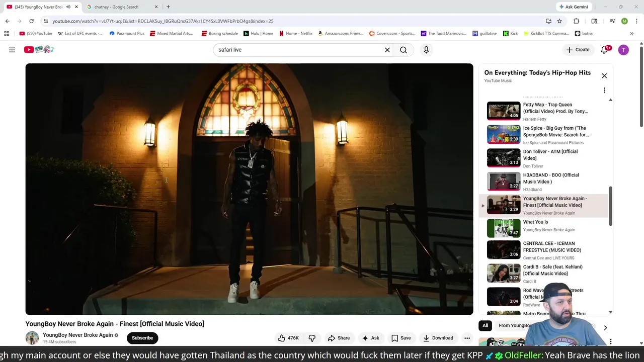The height and width of the screenshot is (362, 644).
Task: Open the YoungBoy Never Broke Again channel name
Action: pyautogui.click(x=77, y=335)
